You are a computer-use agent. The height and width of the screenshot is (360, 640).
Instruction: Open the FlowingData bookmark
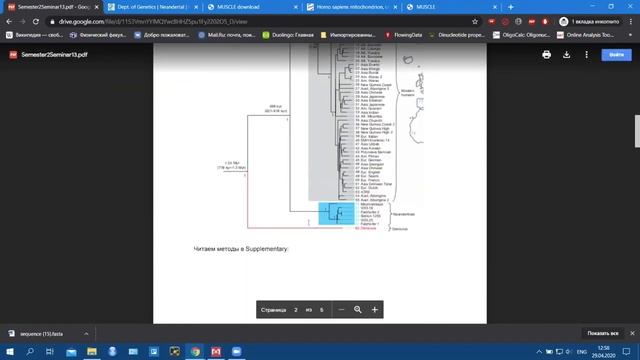tap(404, 35)
